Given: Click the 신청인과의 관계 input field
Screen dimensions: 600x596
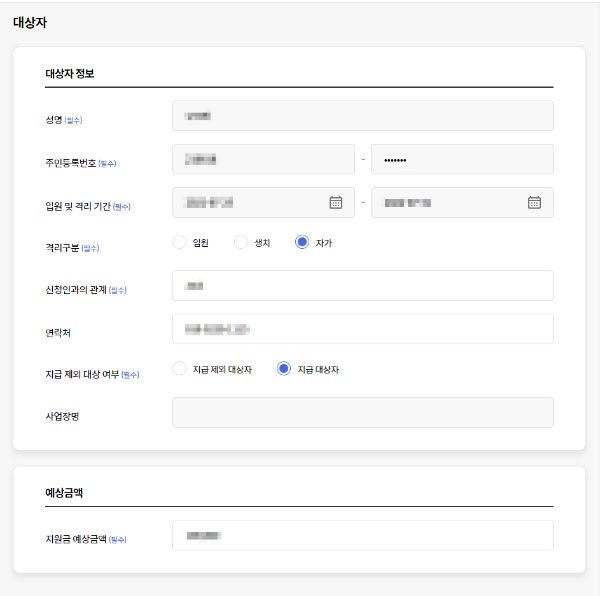Looking at the screenshot, I should coord(363,285).
